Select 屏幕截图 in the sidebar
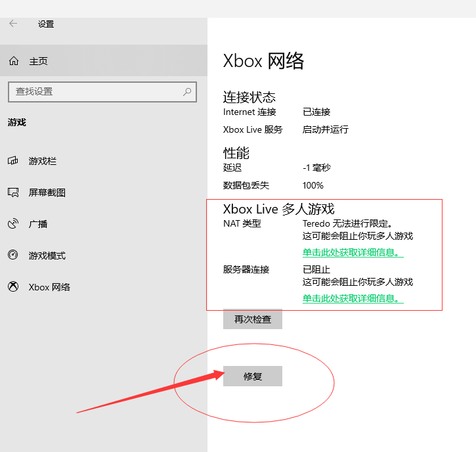Viewport: 476px width, 452px height. click(104, 192)
